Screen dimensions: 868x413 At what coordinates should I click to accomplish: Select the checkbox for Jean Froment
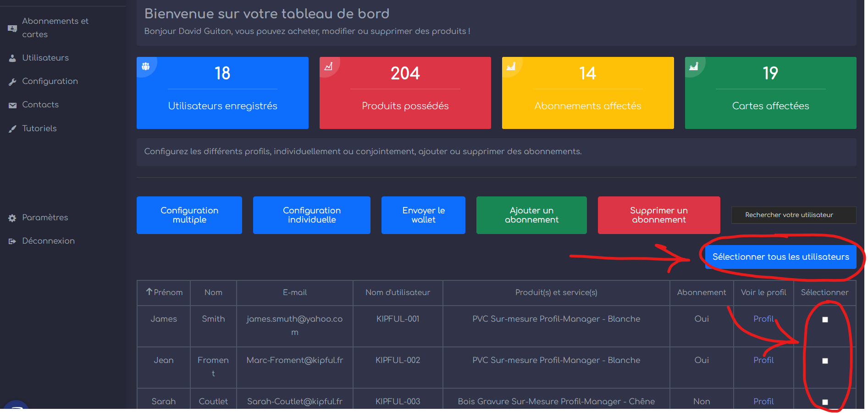825,361
